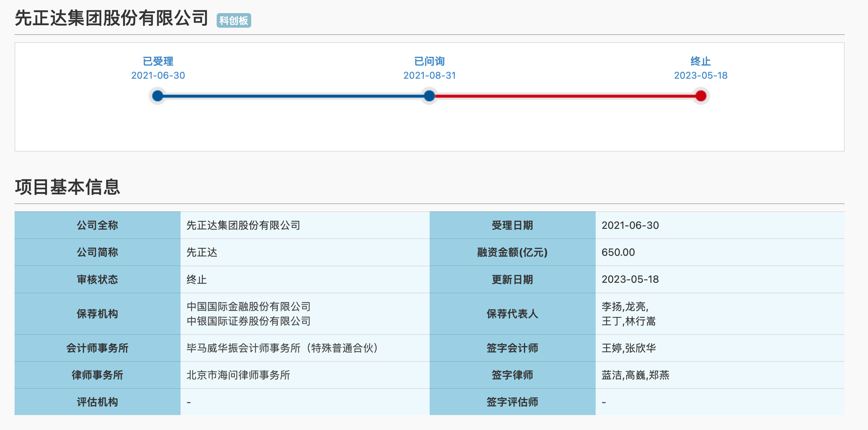Click the 融资金额(亿元) header cell

(x=512, y=252)
